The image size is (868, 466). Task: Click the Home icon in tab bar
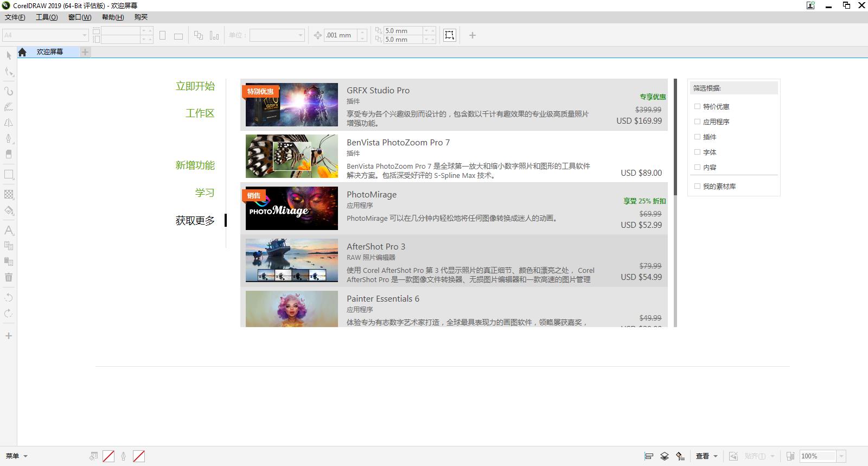22,52
